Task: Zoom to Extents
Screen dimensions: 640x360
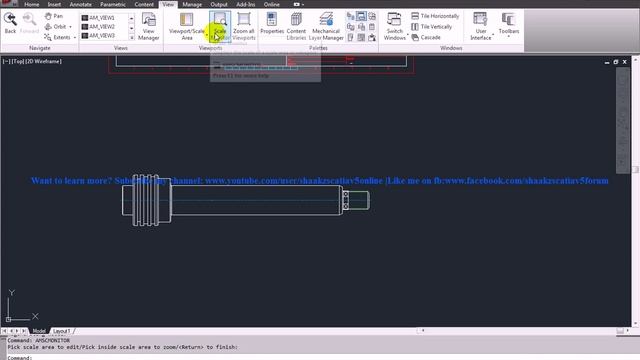Action: [x=57, y=37]
